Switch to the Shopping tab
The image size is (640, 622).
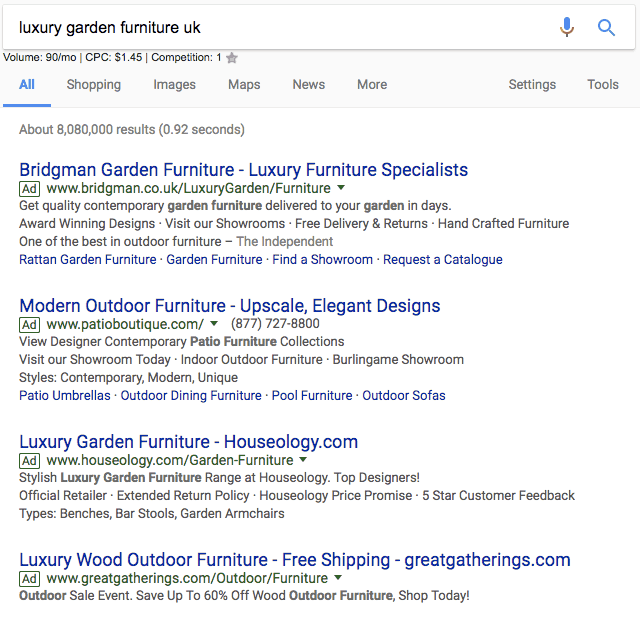pos(94,85)
